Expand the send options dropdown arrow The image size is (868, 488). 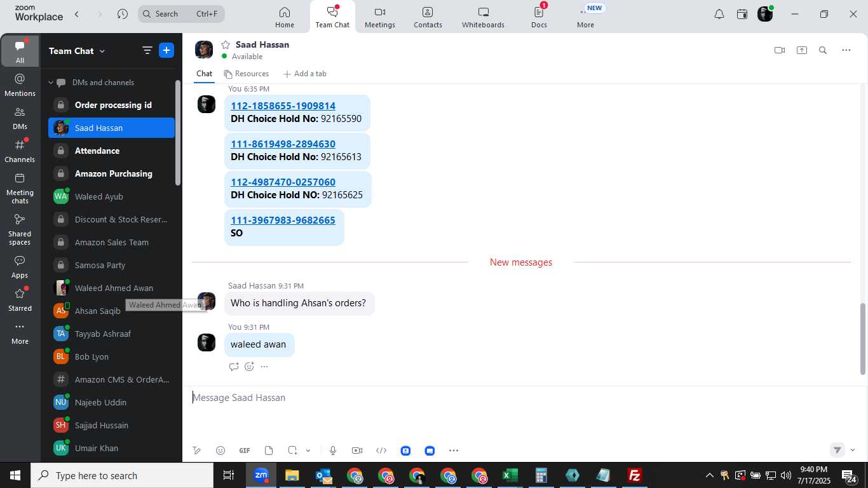click(853, 450)
